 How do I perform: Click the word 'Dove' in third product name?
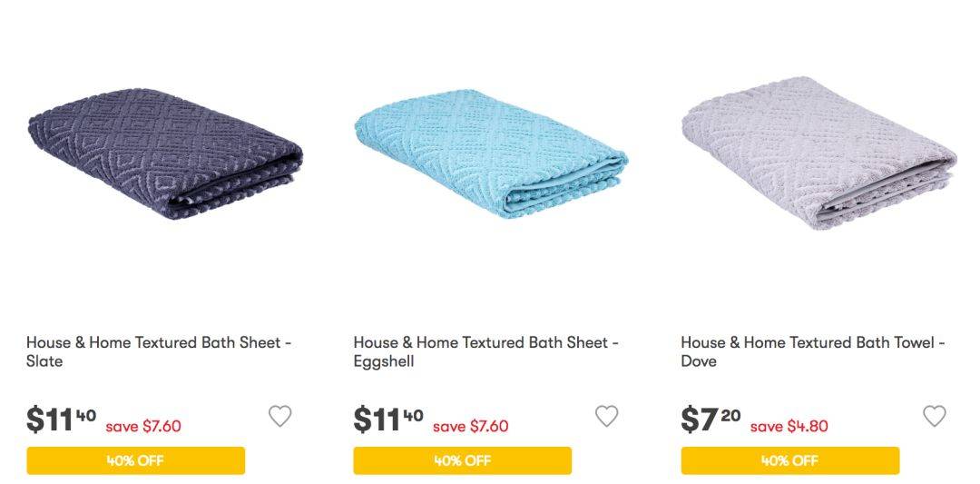699,361
